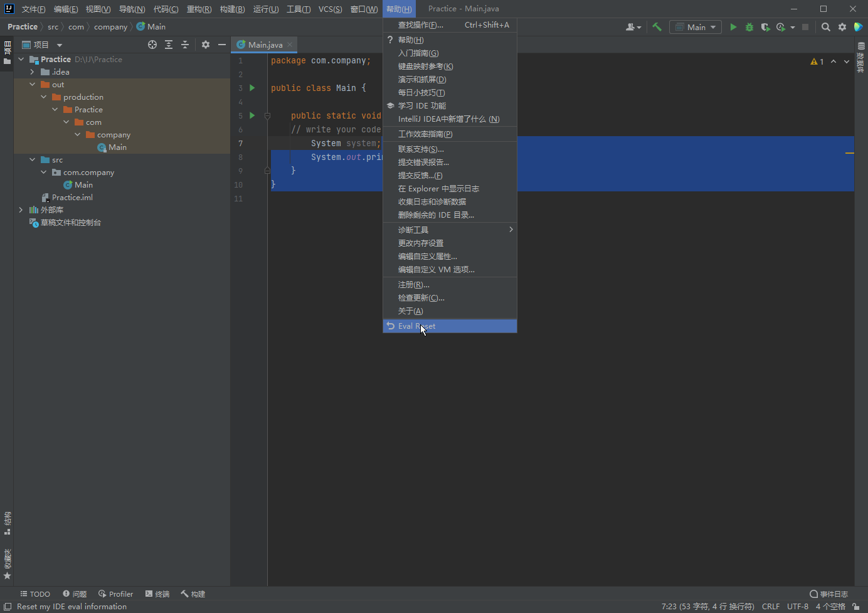This screenshot has height=613, width=868.
Task: Run with coverage using the shield icon
Action: 765,27
